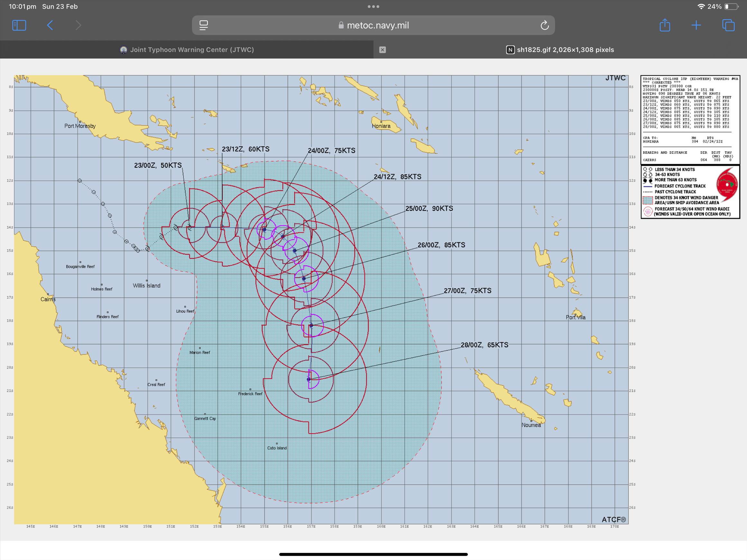The height and width of the screenshot is (560, 747).
Task: Click the 28/00Z, 65KTS forecast label
Action: tap(484, 345)
